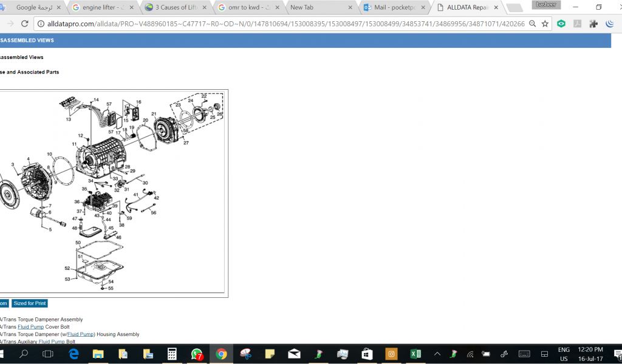Open the puzzle piece extension icon
Screen dimensions: 622x364
pos(593,24)
